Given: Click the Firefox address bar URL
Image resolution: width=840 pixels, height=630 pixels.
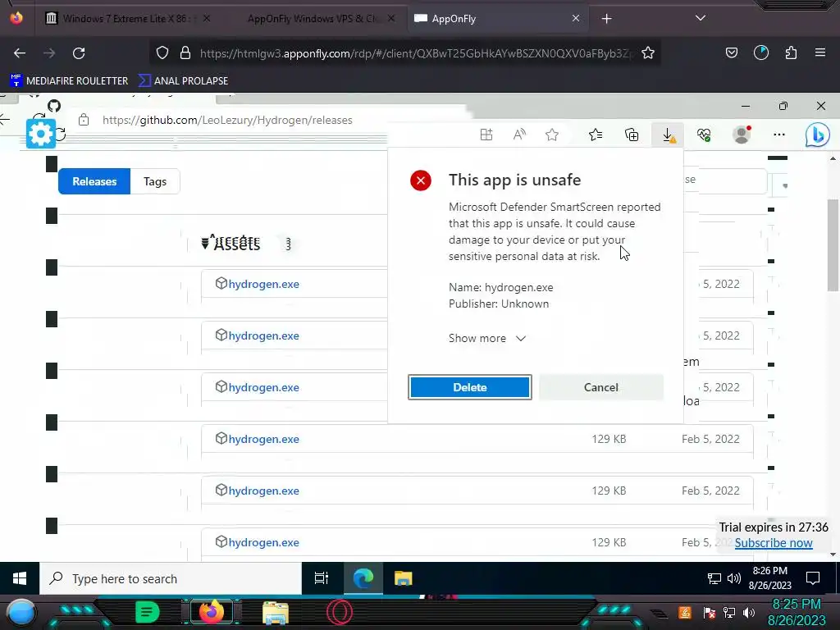Looking at the screenshot, I should pos(415,53).
